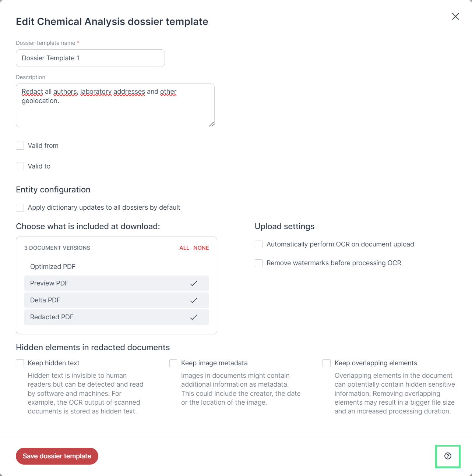This screenshot has width=472, height=476.
Task: Select ALL document versions
Action: pyautogui.click(x=184, y=248)
